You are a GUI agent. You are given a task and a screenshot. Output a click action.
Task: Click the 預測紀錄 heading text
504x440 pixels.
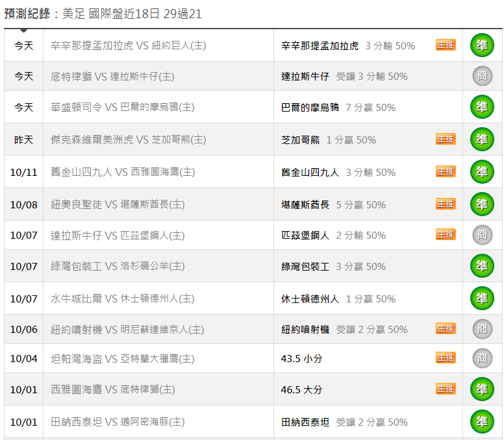coord(27,14)
